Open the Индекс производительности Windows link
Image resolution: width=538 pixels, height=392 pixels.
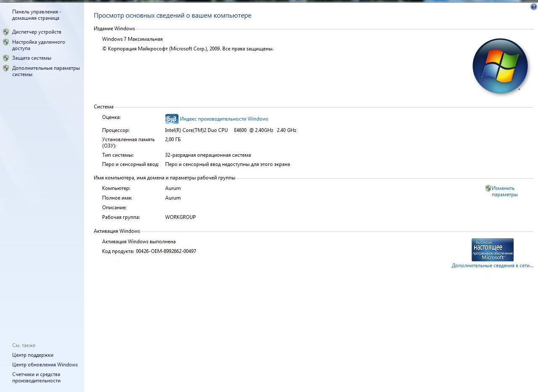point(224,119)
